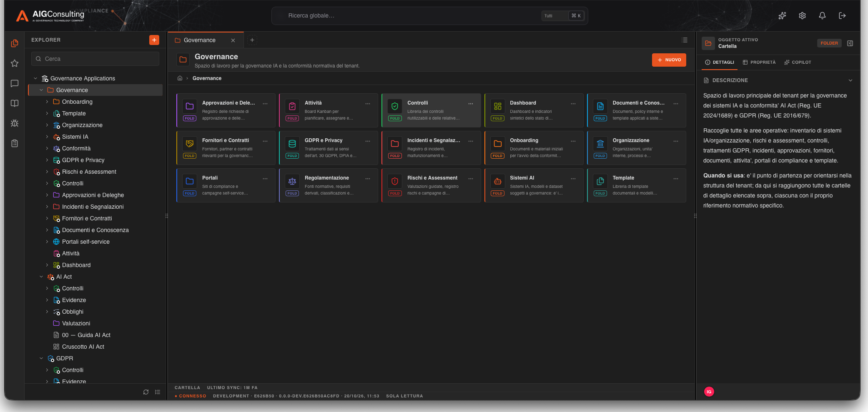Click the logout icon in top bar
The image size is (868, 412).
[842, 16]
